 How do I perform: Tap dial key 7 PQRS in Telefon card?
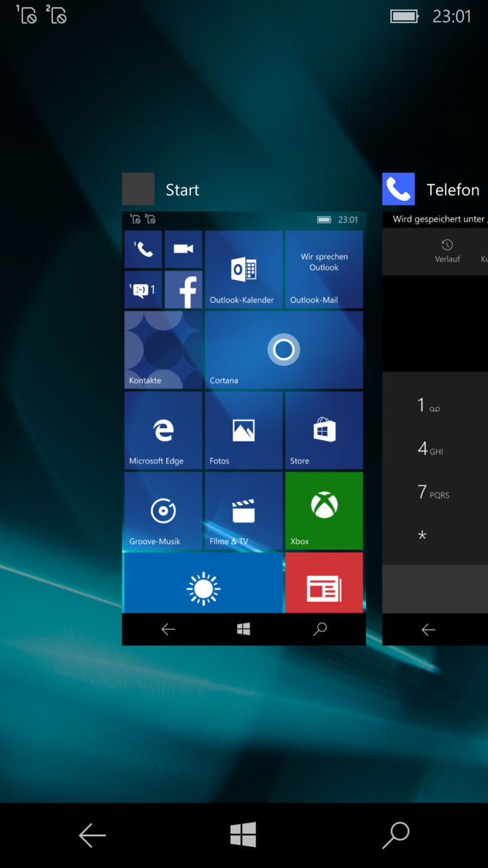click(x=433, y=493)
